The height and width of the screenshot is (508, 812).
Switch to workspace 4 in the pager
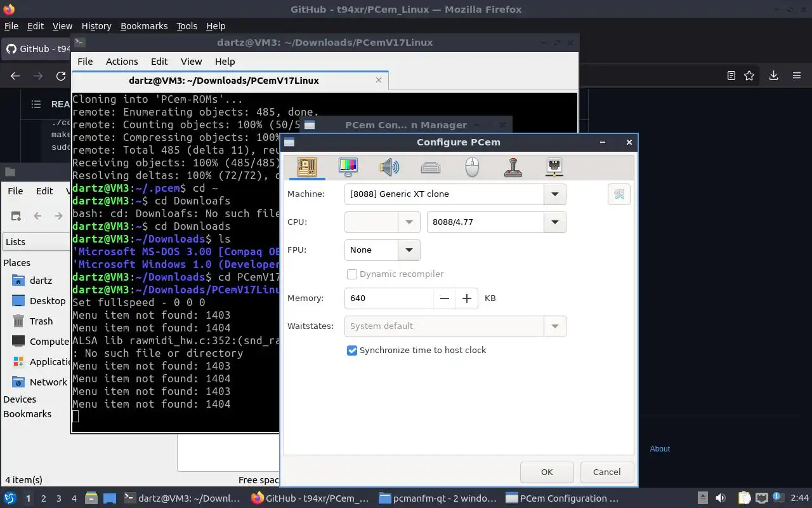click(74, 498)
